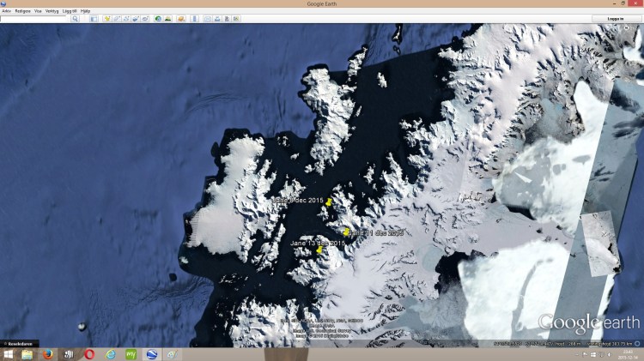Open the Verktyg menu
This screenshot has width=644, height=361.
pos(52,11)
